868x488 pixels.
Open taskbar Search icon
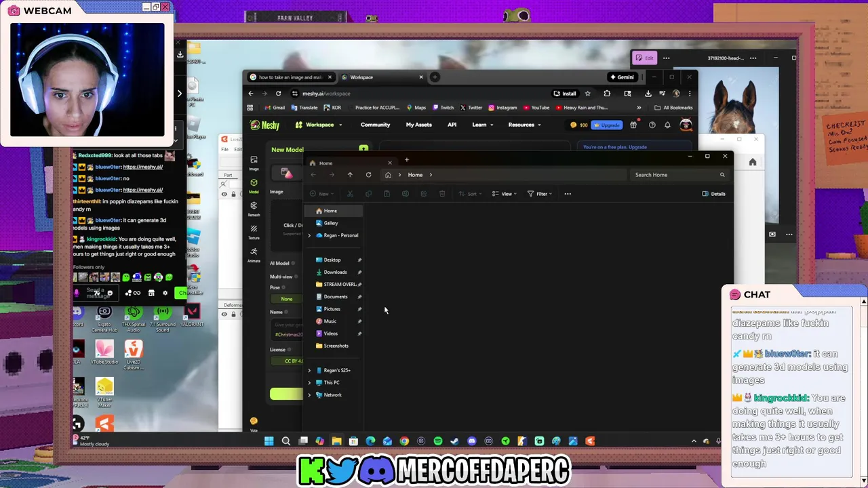(285, 441)
